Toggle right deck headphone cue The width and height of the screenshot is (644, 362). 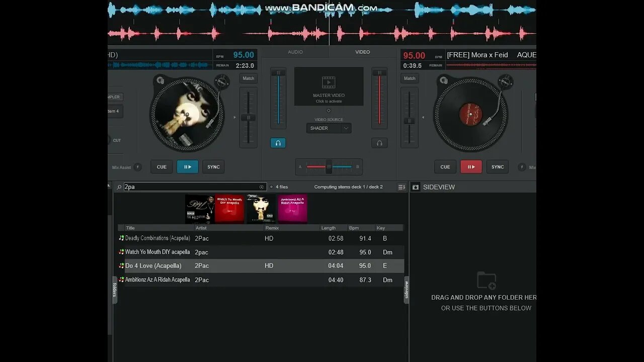(x=379, y=143)
